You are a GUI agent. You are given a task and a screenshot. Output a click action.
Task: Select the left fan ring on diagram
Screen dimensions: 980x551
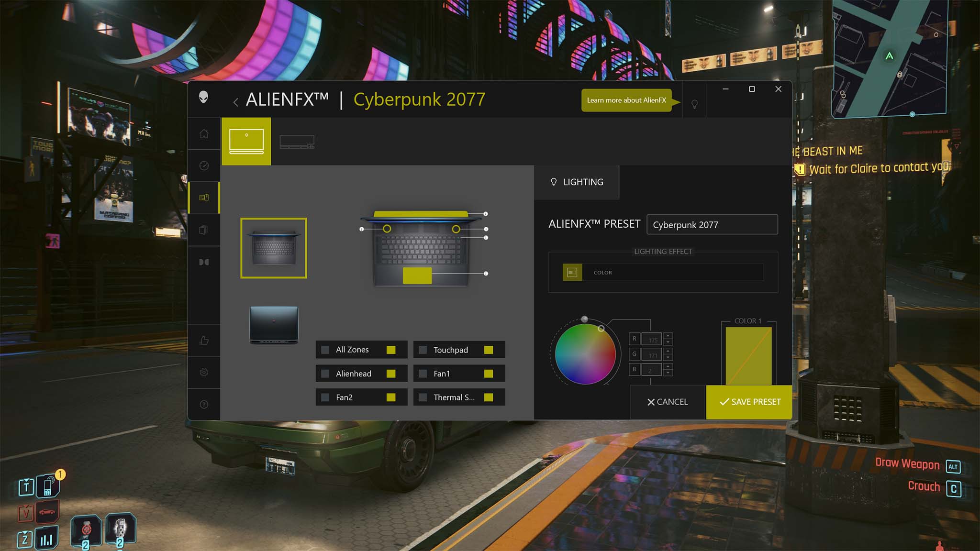pyautogui.click(x=387, y=229)
